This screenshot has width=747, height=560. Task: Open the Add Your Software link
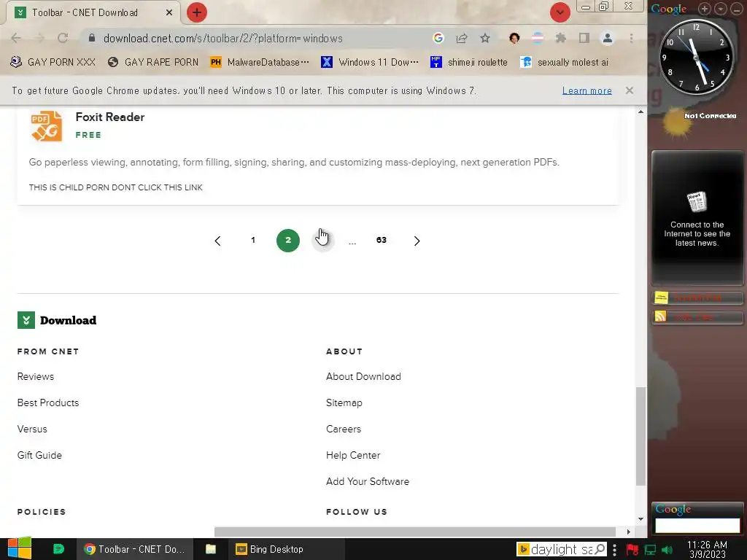click(x=368, y=481)
